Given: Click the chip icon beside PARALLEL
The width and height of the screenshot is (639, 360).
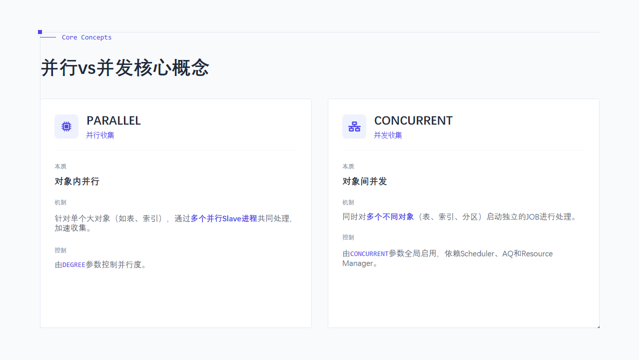Looking at the screenshot, I should tap(66, 127).
